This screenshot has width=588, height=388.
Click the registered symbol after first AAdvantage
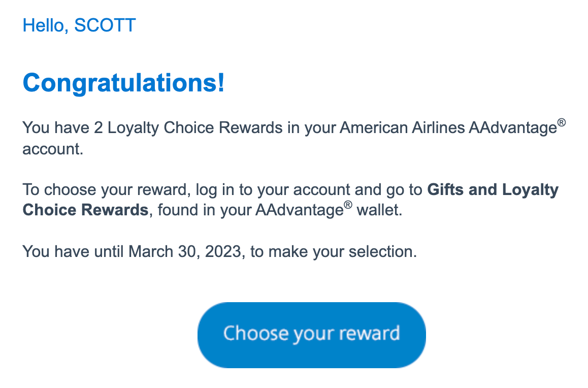tap(561, 123)
